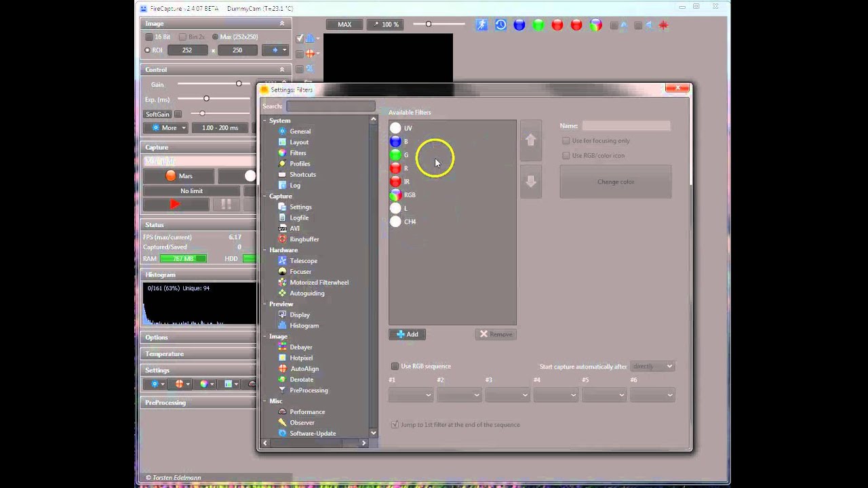Open Autoguiding settings page
The image size is (868, 488).
(301, 293)
